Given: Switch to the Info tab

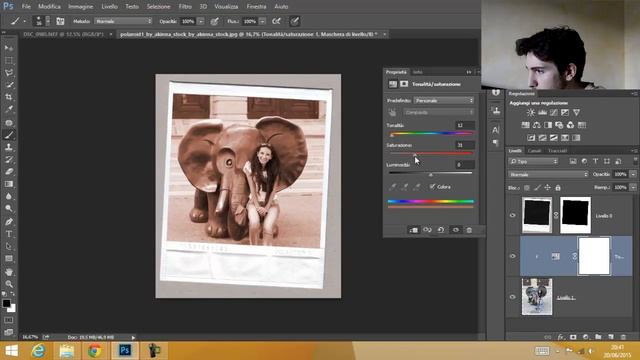Looking at the screenshot, I should (418, 72).
